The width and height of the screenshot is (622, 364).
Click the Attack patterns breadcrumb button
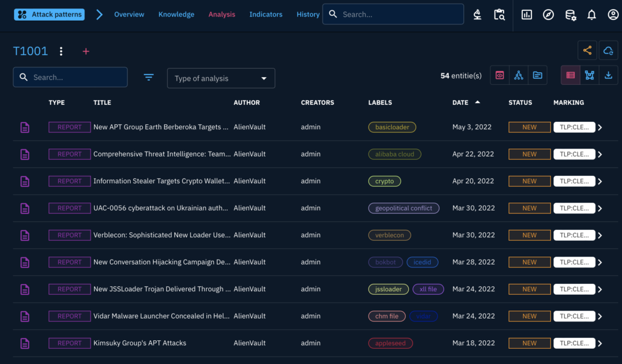click(49, 15)
